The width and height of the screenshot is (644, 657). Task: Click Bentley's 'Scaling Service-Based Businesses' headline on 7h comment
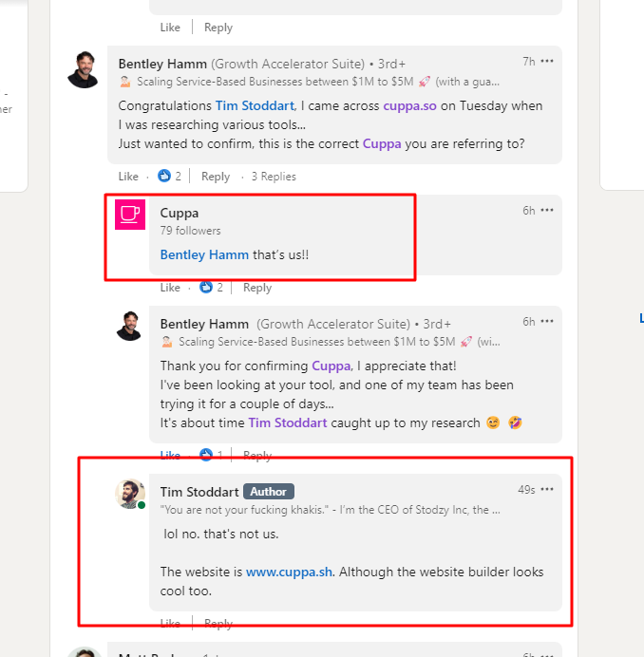point(309,82)
